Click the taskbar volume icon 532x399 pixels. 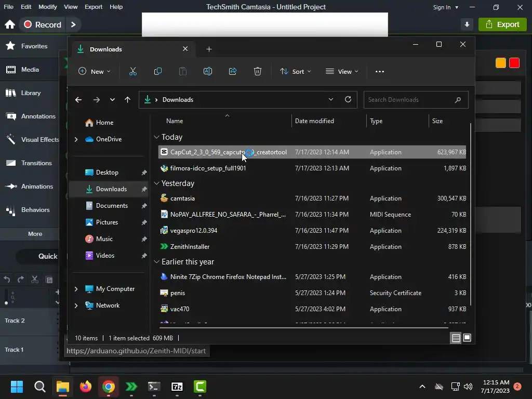(x=468, y=387)
